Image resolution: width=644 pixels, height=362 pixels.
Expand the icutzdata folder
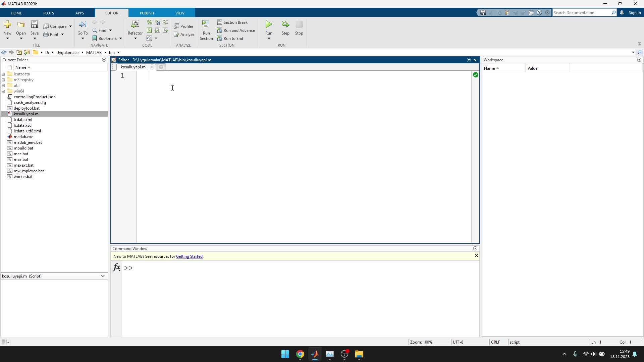coord(3,74)
